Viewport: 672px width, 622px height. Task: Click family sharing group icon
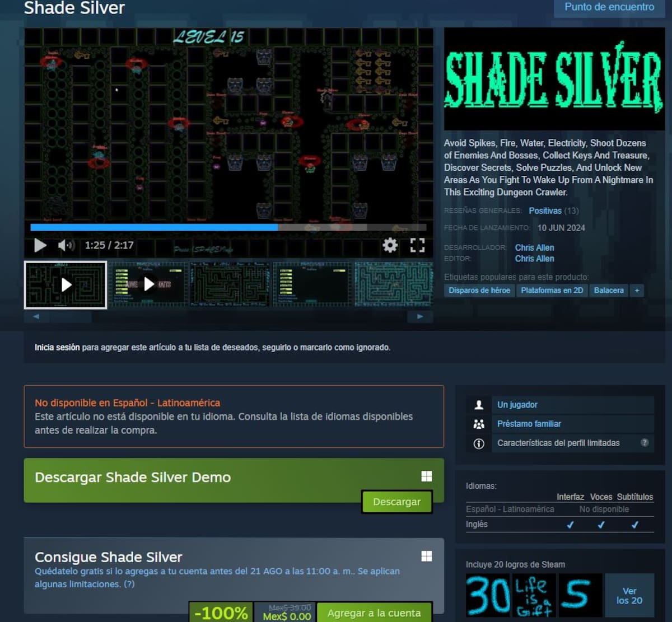pos(479,424)
